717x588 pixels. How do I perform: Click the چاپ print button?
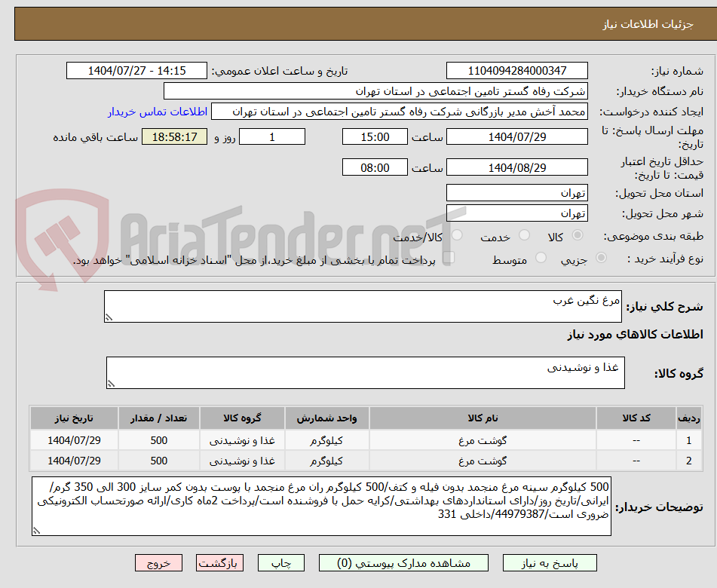pyautogui.click(x=280, y=562)
